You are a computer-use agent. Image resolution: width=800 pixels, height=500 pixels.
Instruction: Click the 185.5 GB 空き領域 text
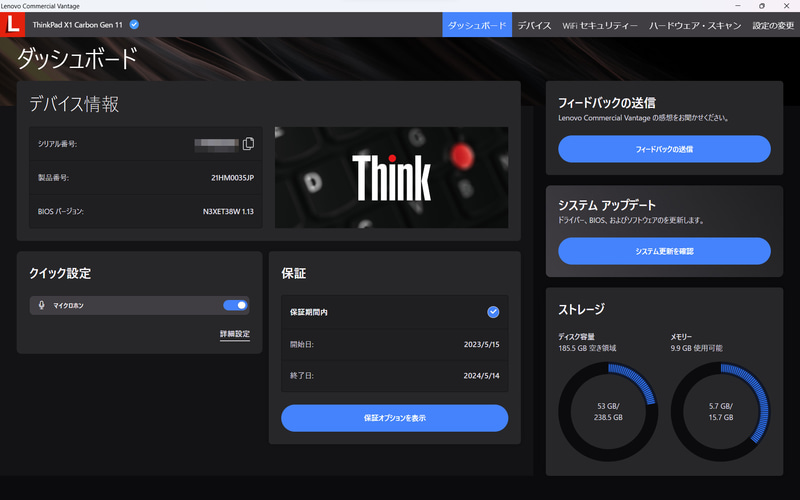(x=587, y=348)
